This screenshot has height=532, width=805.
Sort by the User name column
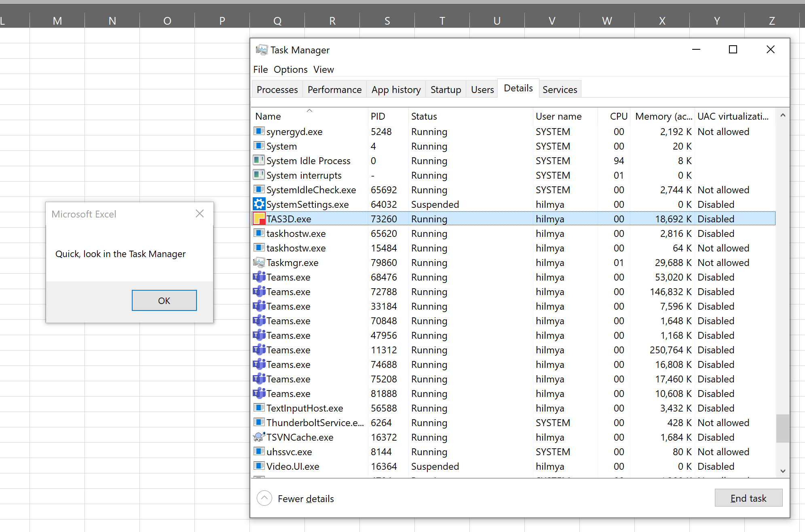565,116
